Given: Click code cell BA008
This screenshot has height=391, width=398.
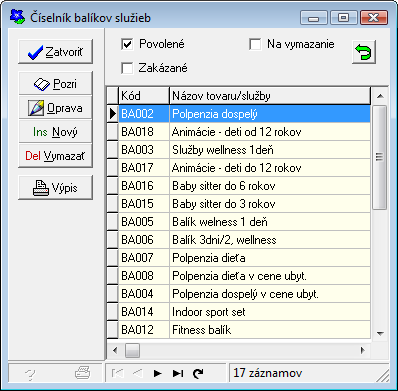Looking at the screenshot, I should click(144, 276).
